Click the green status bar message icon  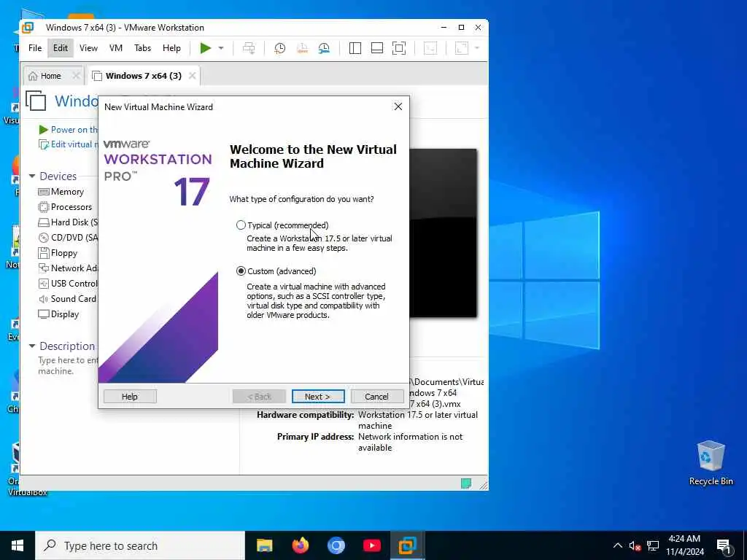click(x=466, y=483)
